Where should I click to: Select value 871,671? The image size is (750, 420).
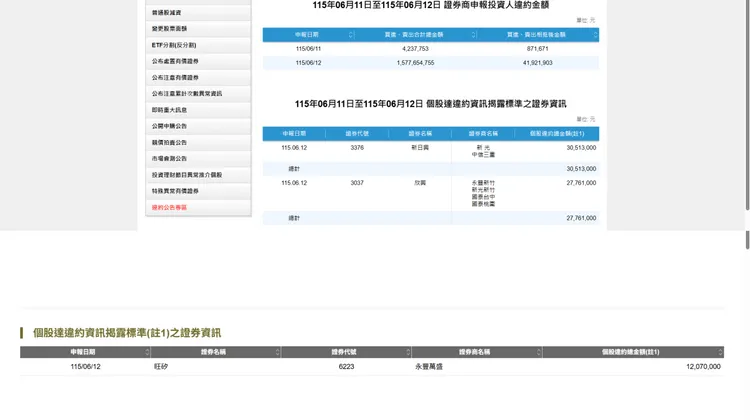[538, 49]
